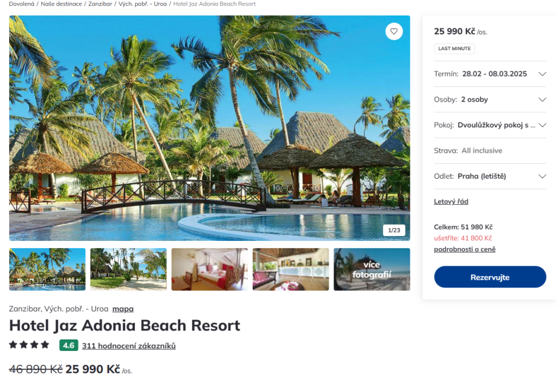Go to Zanzibar breadcrumb
Viewport: 556px width, 392px height.
tap(100, 4)
